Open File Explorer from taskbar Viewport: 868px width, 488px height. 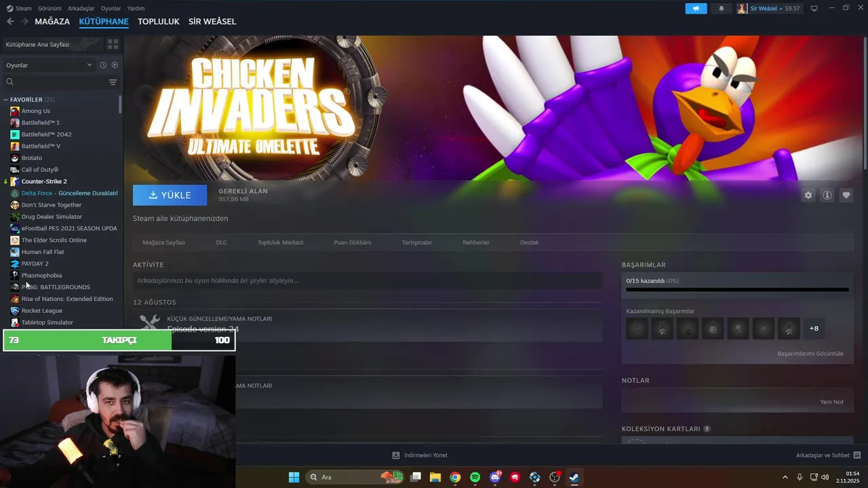[x=435, y=477]
